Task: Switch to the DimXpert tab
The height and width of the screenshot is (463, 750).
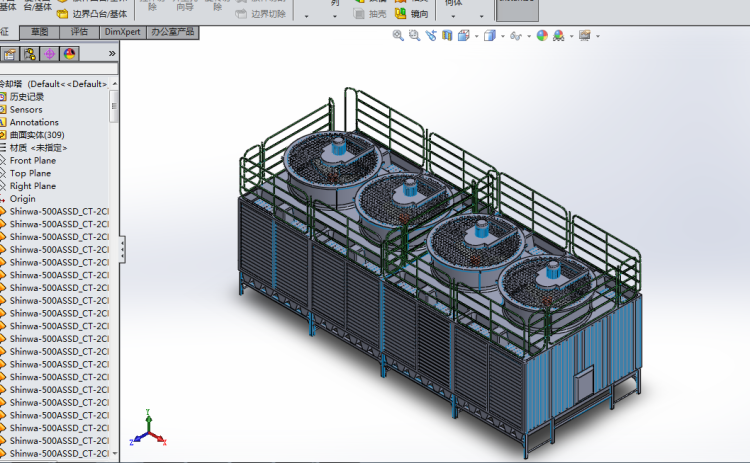Action: coord(122,32)
